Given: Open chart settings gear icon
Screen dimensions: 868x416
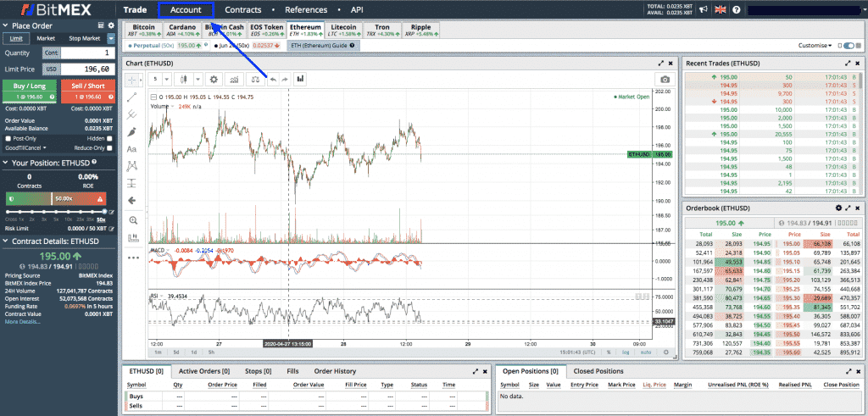Looking at the screenshot, I should point(213,79).
